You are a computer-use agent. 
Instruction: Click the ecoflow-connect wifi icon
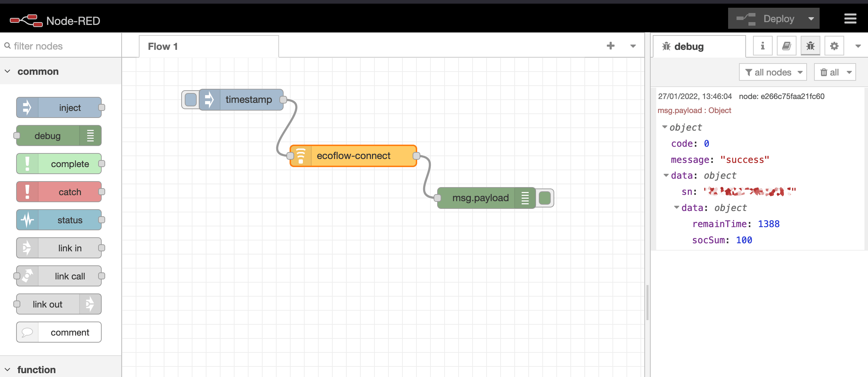[x=301, y=156]
